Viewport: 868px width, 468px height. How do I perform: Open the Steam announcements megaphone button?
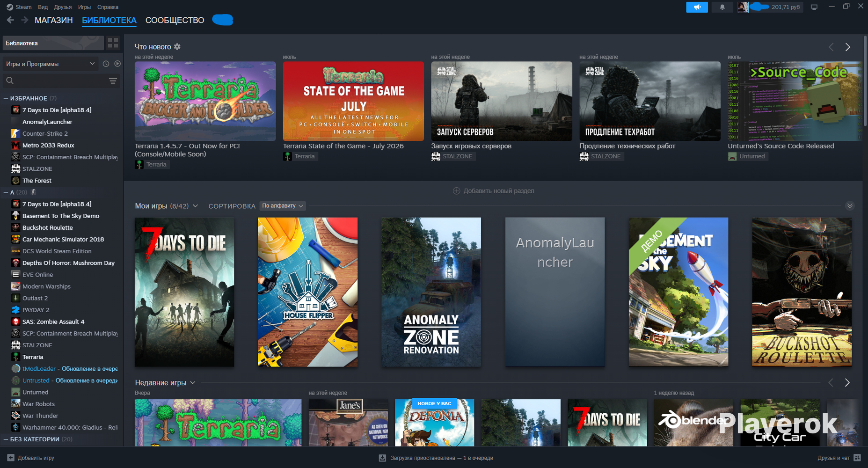697,7
